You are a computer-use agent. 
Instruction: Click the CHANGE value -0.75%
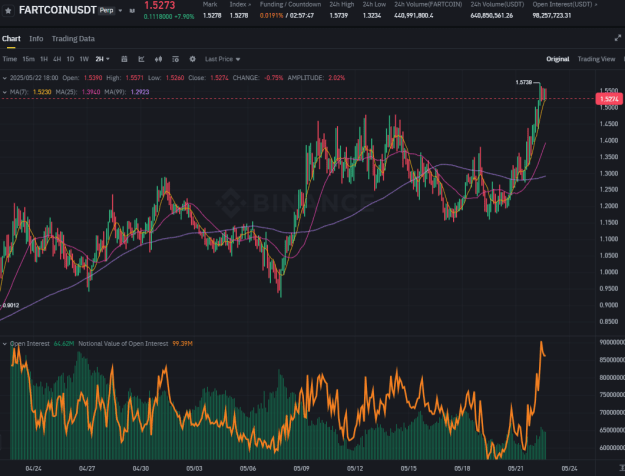pyautogui.click(x=273, y=78)
